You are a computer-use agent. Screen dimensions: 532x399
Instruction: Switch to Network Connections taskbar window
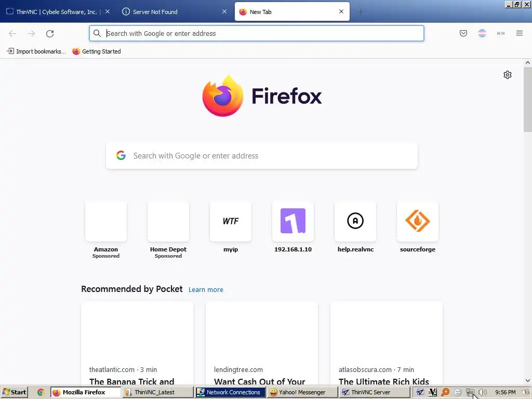pyautogui.click(x=230, y=392)
